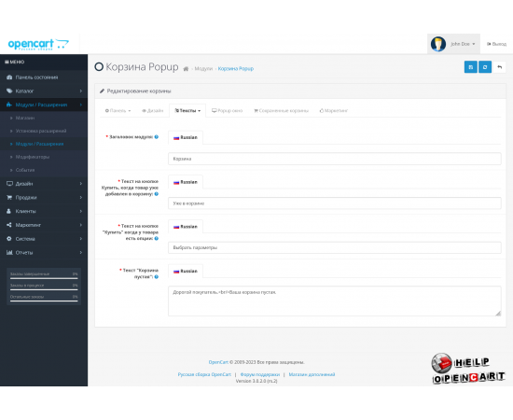Select Russian tab for Заголовок модуля
The image size is (513, 420).
point(186,137)
